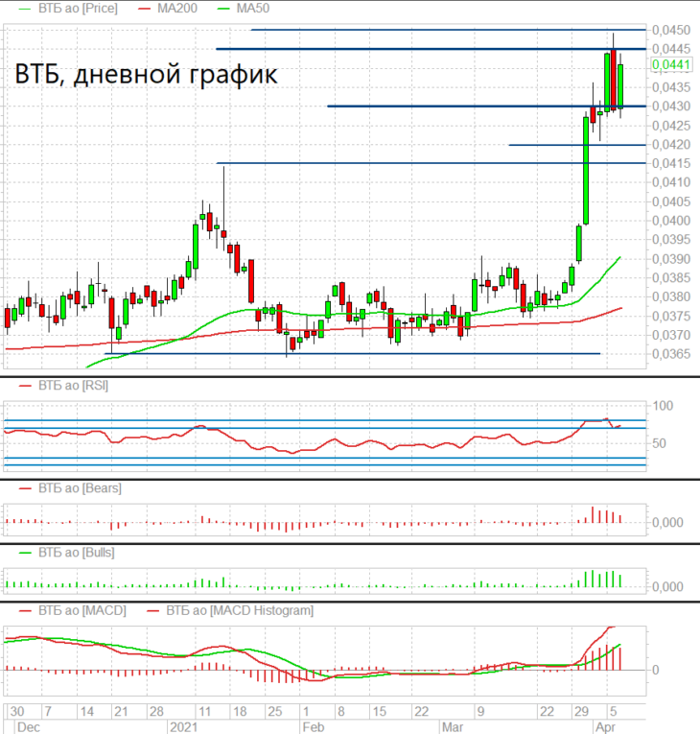Click the Dec month label
The height and width of the screenshot is (734, 700).
[28, 727]
